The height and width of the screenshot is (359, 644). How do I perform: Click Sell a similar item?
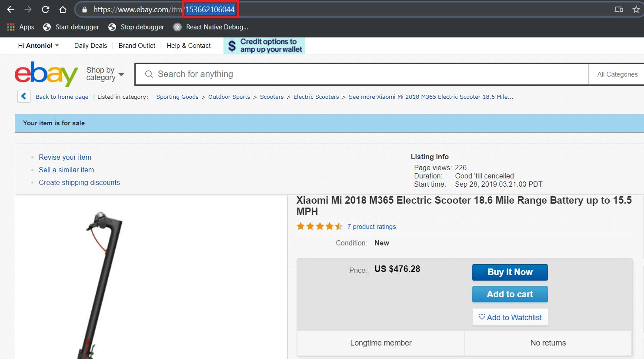(x=67, y=170)
